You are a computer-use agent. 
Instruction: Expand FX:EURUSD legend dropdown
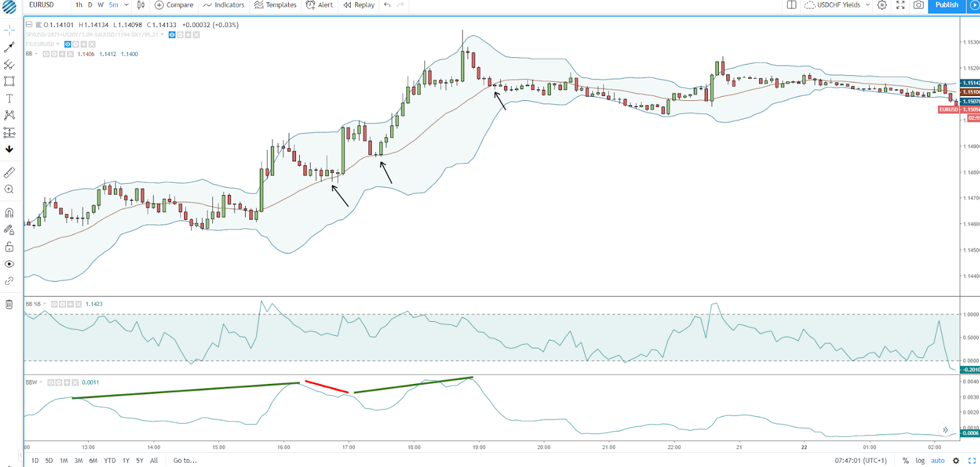pos(58,44)
